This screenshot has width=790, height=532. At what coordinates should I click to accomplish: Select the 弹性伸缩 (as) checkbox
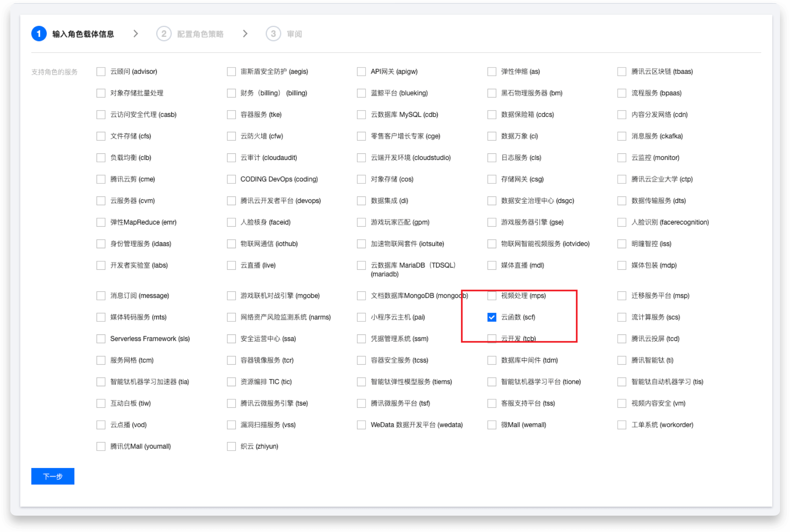click(x=492, y=71)
